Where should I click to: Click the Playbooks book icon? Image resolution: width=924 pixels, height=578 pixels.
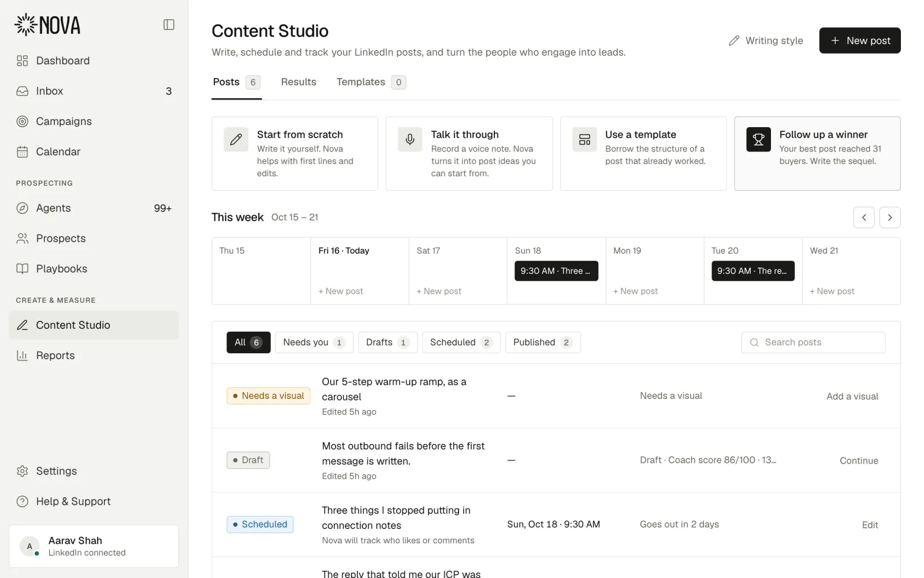click(23, 269)
